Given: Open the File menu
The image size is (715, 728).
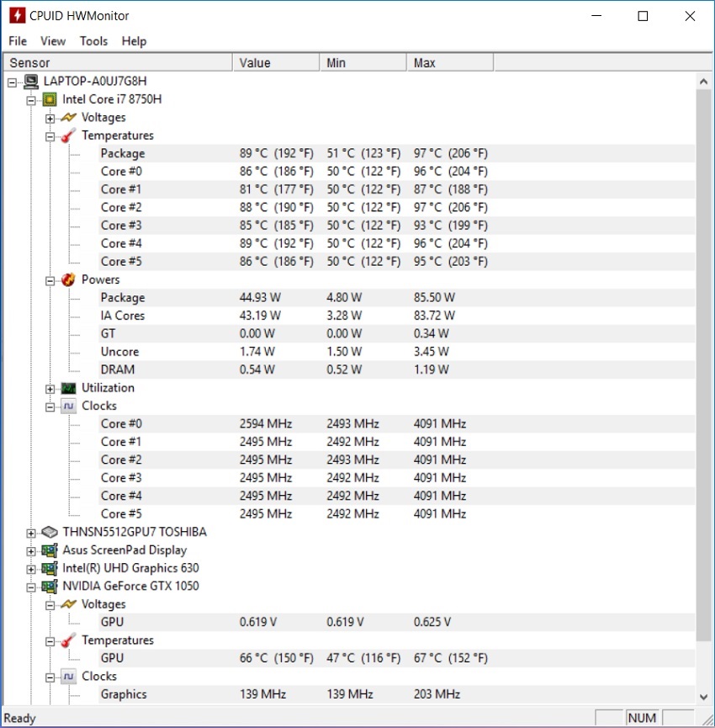Looking at the screenshot, I should coord(18,41).
